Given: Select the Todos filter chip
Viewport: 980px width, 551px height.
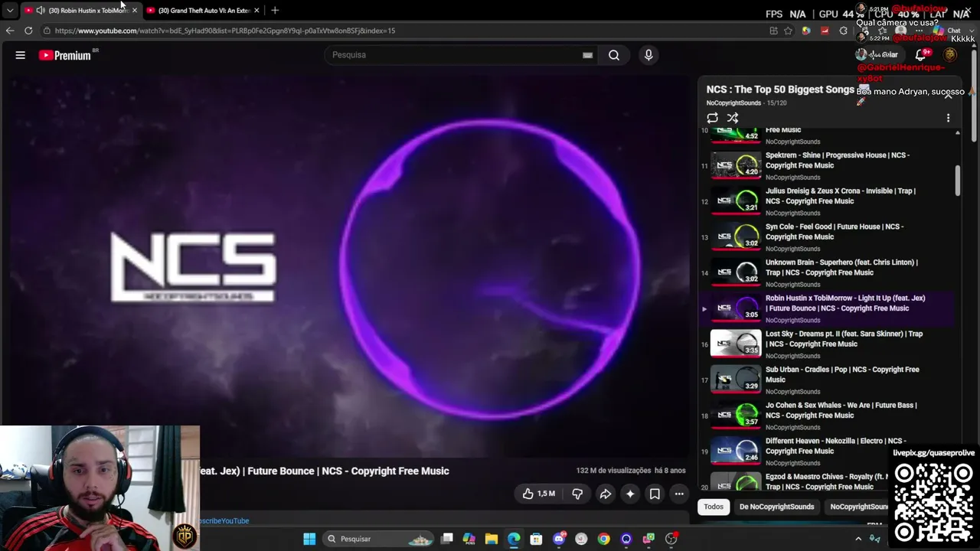Looking at the screenshot, I should (x=714, y=507).
